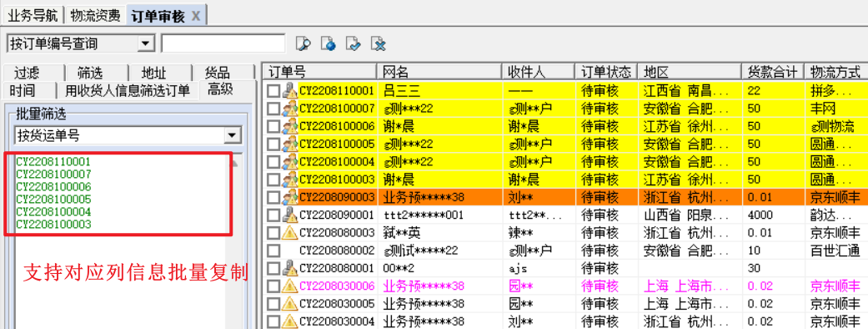Screen dimensions: 868x329
Task: Open the 按货运单号 batch filter dropdown
Action: coord(233,134)
